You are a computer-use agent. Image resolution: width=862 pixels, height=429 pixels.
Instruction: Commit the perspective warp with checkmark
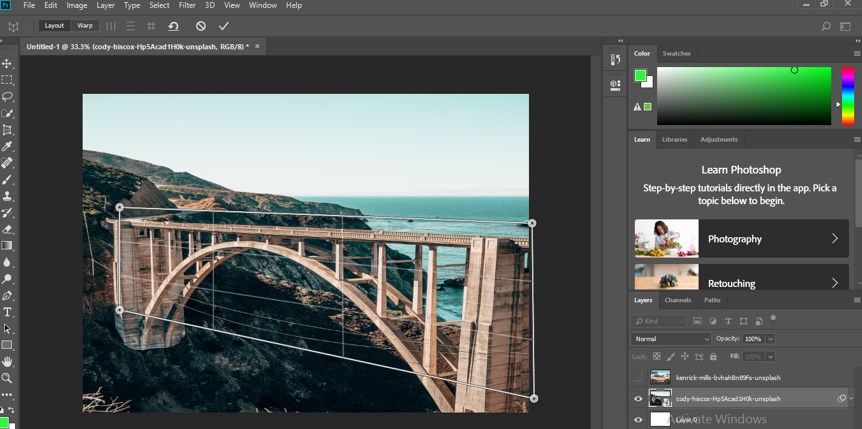[224, 26]
